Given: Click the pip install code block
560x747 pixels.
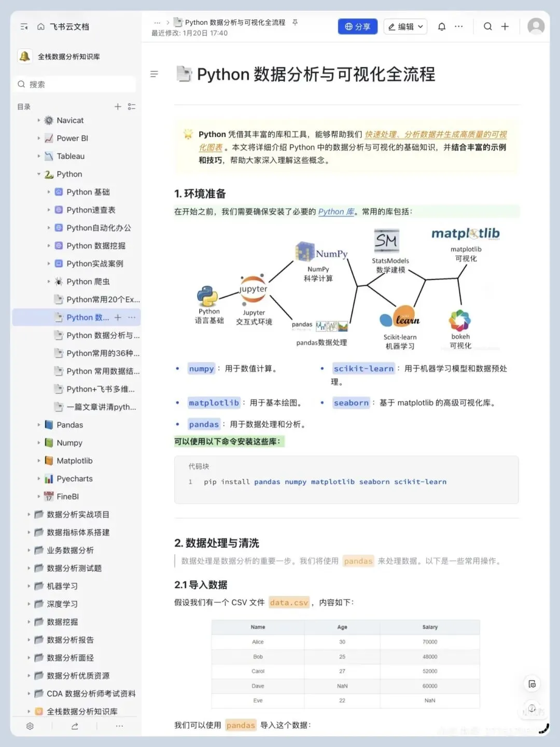Looking at the screenshot, I should pos(346,480).
